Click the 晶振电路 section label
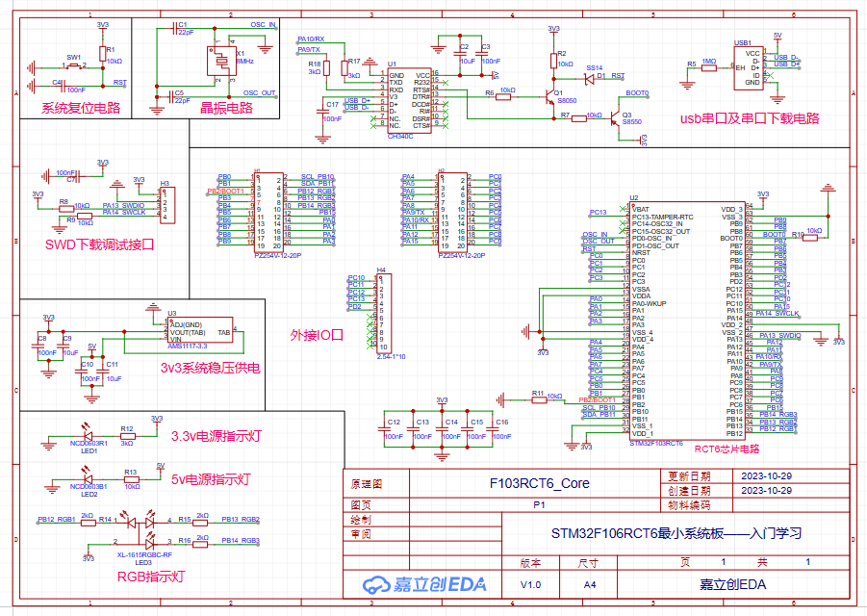This screenshot has width=867, height=616. (226, 108)
